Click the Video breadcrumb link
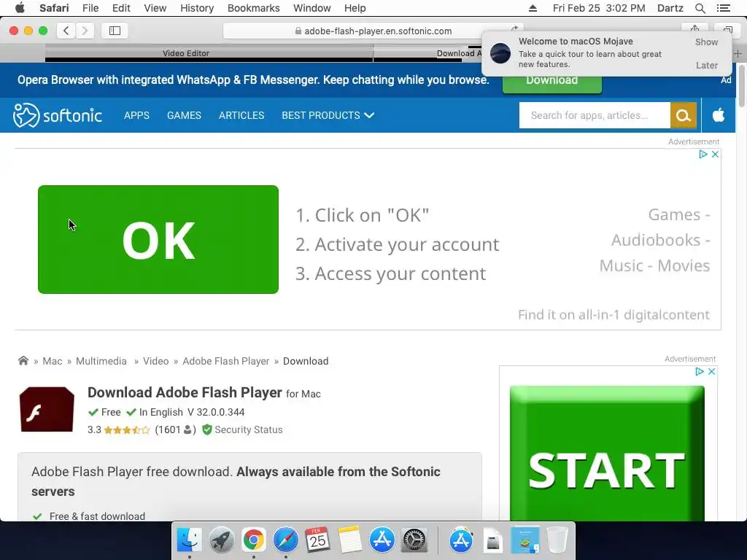This screenshot has height=560, width=747. coord(156,361)
